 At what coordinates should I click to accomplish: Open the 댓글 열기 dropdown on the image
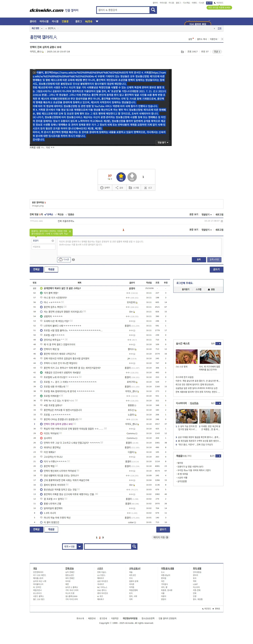click(163, 142)
